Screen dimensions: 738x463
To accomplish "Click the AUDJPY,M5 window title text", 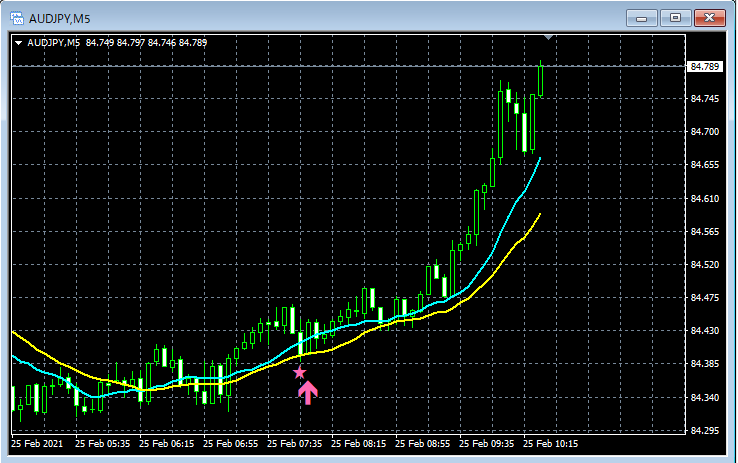I will pos(59,19).
